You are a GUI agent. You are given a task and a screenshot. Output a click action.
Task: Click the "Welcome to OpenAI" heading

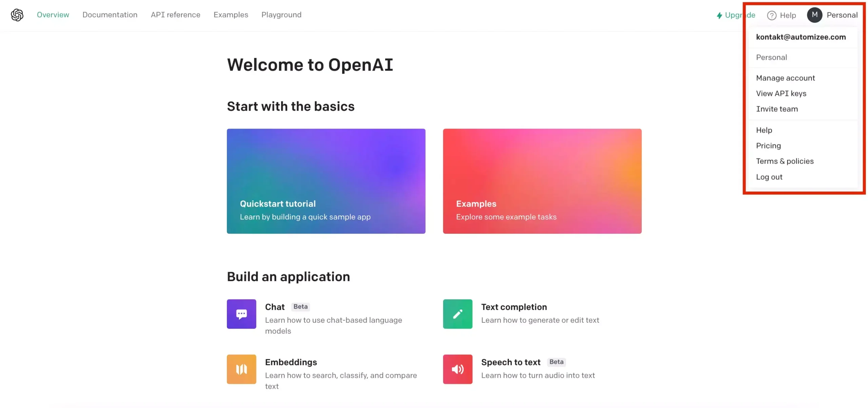[x=310, y=65]
